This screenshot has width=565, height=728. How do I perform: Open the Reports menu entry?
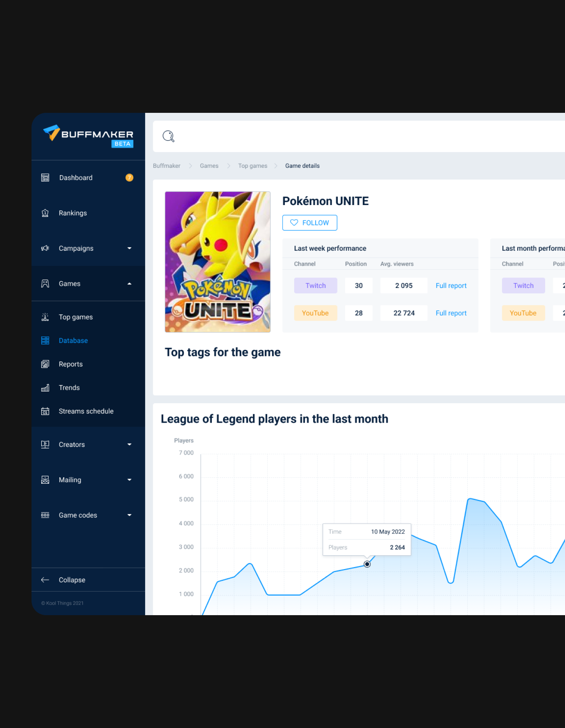point(88,364)
